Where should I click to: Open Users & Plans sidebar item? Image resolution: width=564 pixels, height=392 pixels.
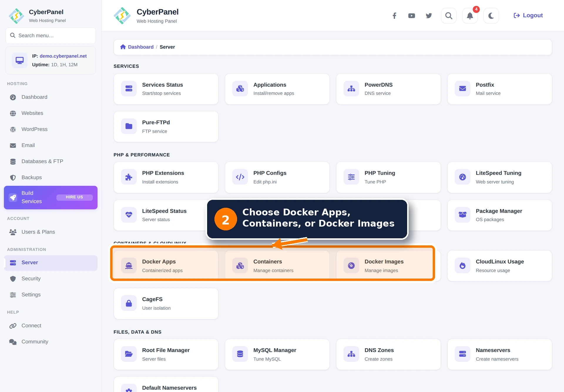click(51, 232)
